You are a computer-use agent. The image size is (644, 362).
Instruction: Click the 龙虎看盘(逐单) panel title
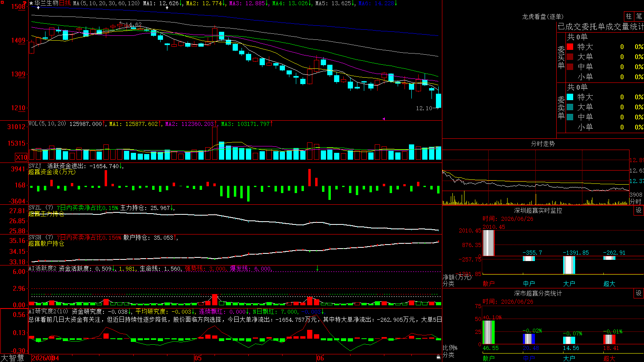tap(543, 16)
